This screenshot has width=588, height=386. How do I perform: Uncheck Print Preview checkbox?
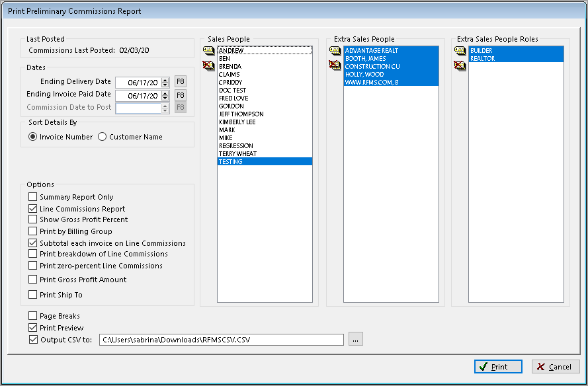click(x=33, y=328)
